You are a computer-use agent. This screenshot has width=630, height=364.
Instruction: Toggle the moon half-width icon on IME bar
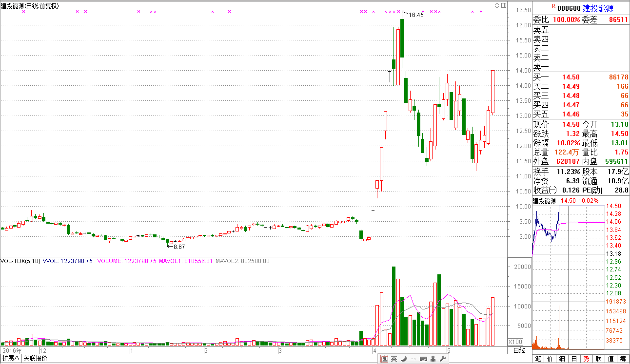click(404, 359)
